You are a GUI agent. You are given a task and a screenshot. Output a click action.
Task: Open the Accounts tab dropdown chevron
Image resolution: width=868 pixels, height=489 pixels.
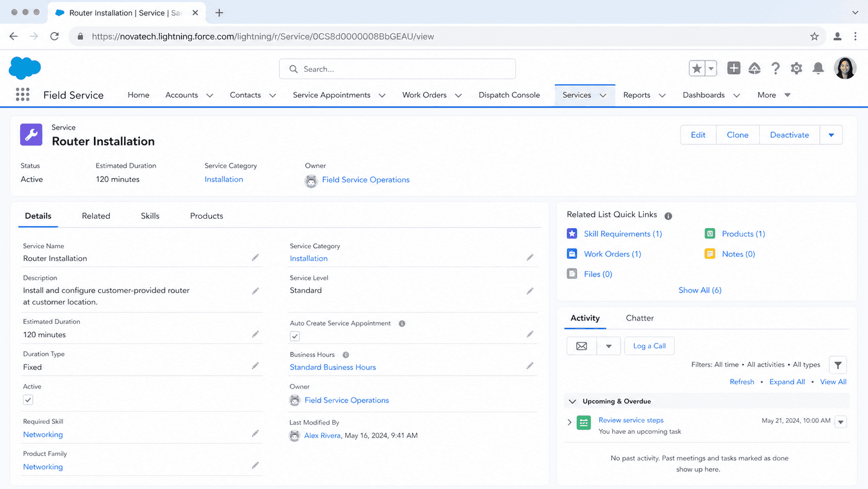click(210, 96)
